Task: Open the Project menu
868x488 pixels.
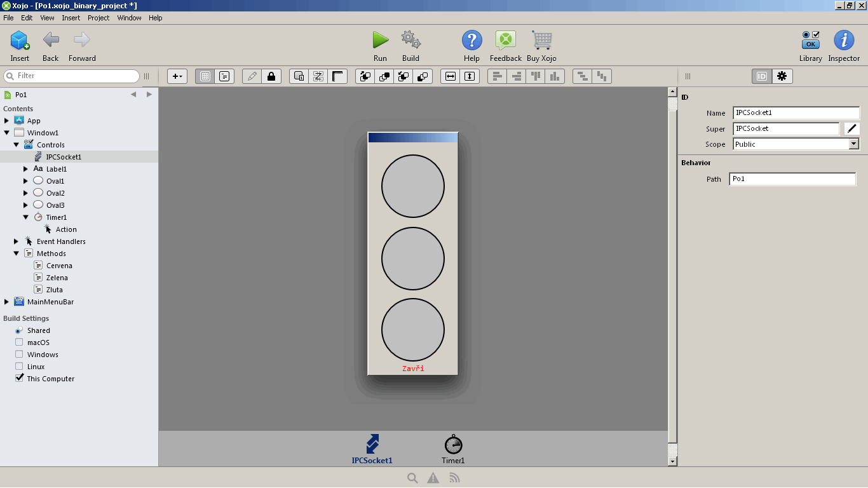Action: (98, 18)
